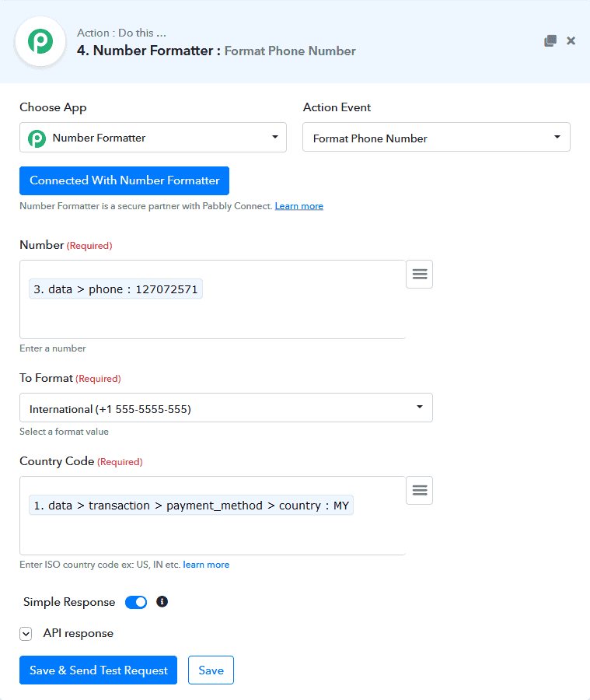The height and width of the screenshot is (700, 590).
Task: Open the mapping menu icon beside Number field
Action: (x=419, y=275)
